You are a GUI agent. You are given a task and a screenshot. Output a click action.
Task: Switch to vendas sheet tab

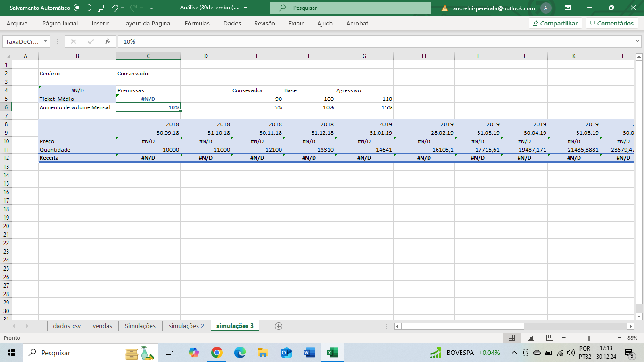coord(102,326)
